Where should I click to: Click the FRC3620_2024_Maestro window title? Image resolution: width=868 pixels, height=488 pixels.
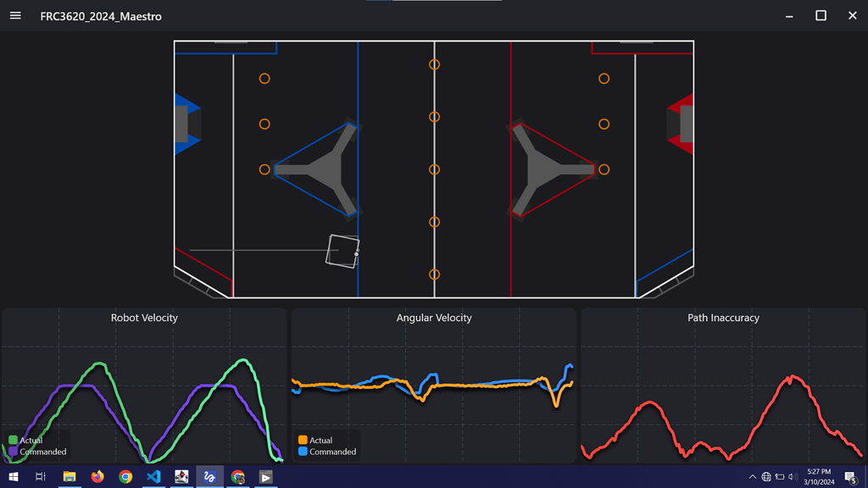coord(101,16)
